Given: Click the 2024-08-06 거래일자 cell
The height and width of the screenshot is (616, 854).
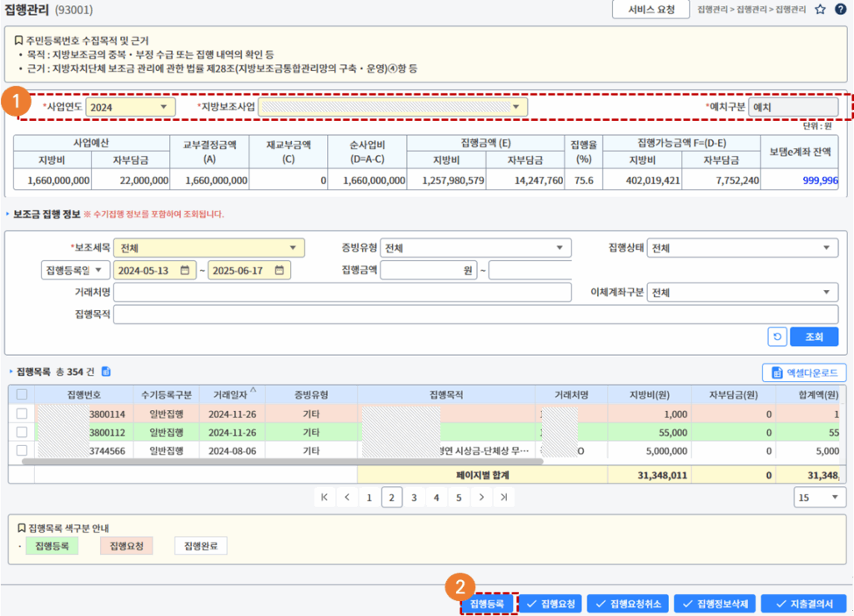Looking at the screenshot, I should click(232, 451).
